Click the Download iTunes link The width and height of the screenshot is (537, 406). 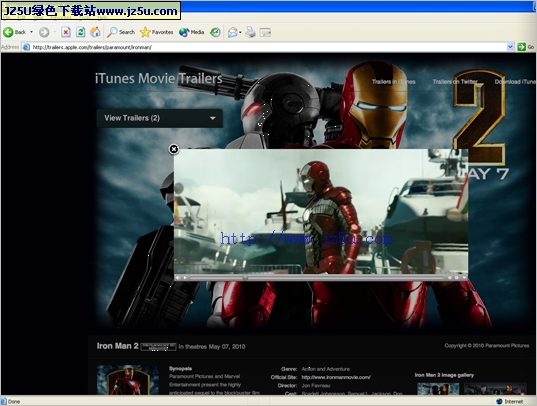click(515, 82)
